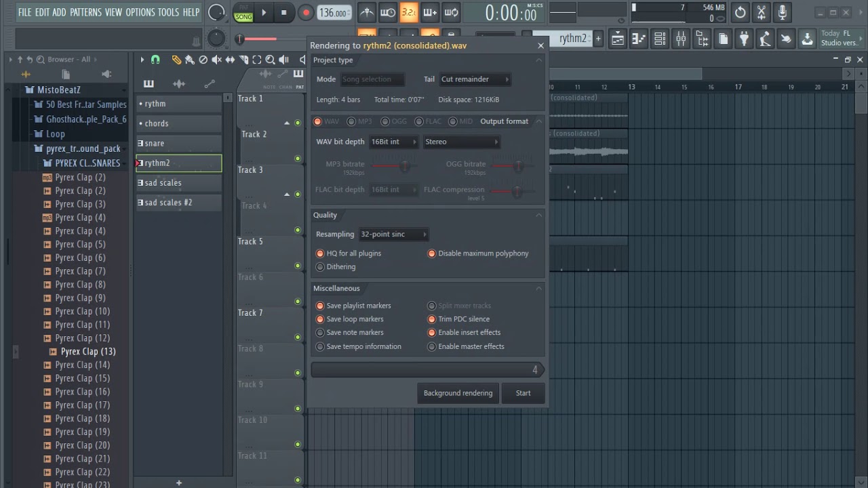Open the OPTIONS menu

[x=140, y=12]
